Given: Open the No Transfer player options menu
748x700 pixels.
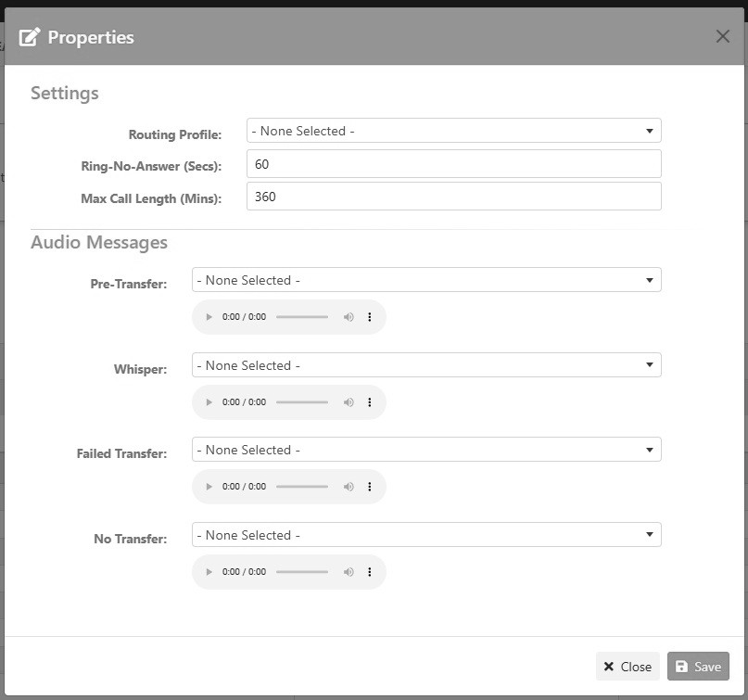Looking at the screenshot, I should (x=370, y=571).
